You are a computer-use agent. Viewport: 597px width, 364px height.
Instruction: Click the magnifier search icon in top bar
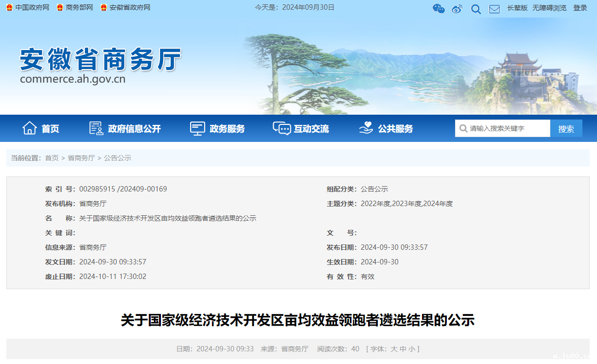(x=475, y=9)
